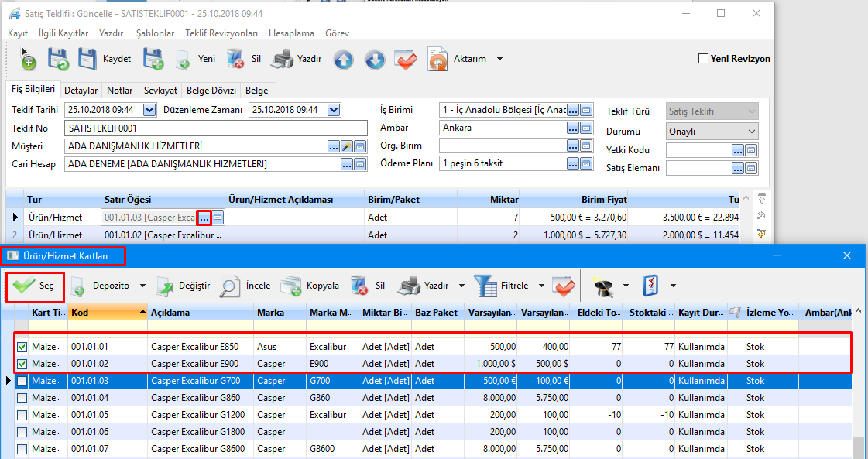Viewport: 868px width, 459px height.
Task: Switch to the Sevkiyat tab
Action: pos(161,91)
